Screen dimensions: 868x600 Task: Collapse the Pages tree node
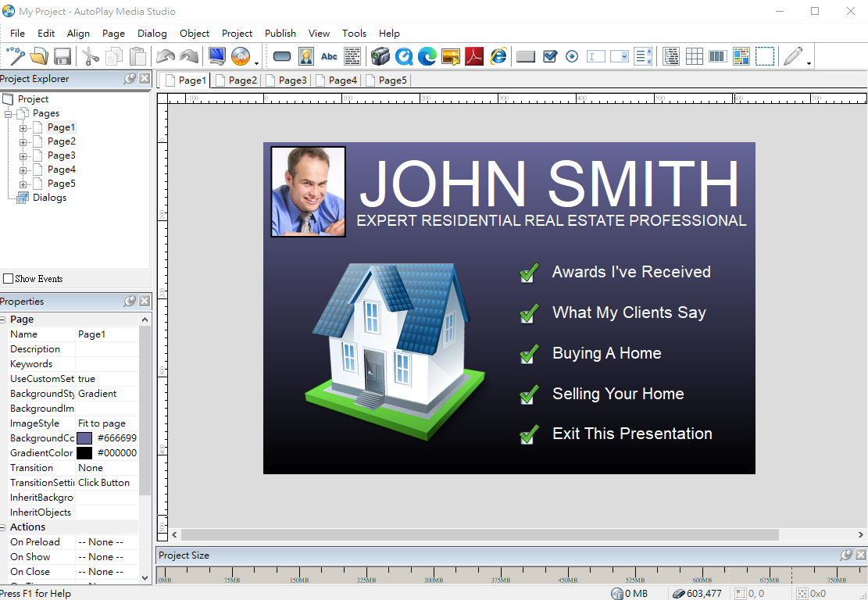click(9, 114)
